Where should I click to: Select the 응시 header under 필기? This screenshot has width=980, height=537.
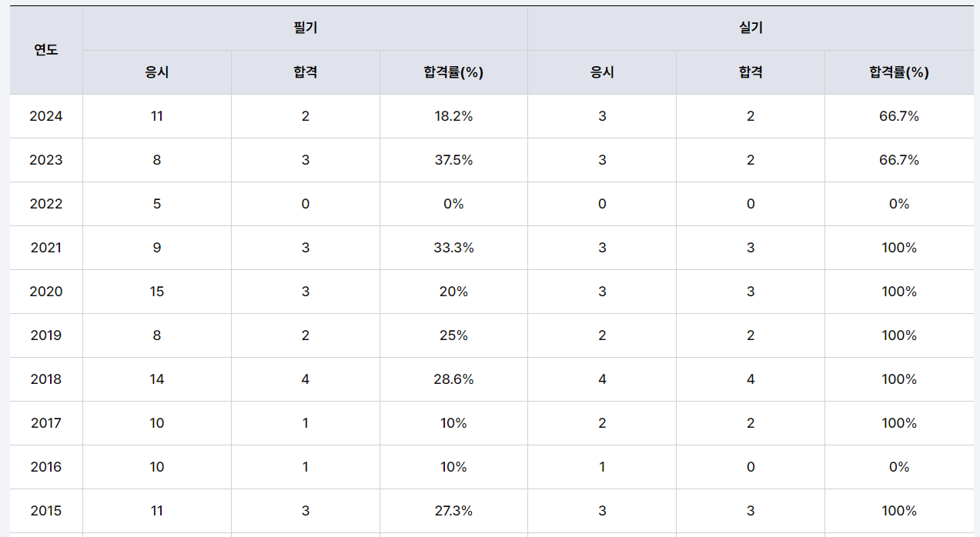tap(157, 72)
